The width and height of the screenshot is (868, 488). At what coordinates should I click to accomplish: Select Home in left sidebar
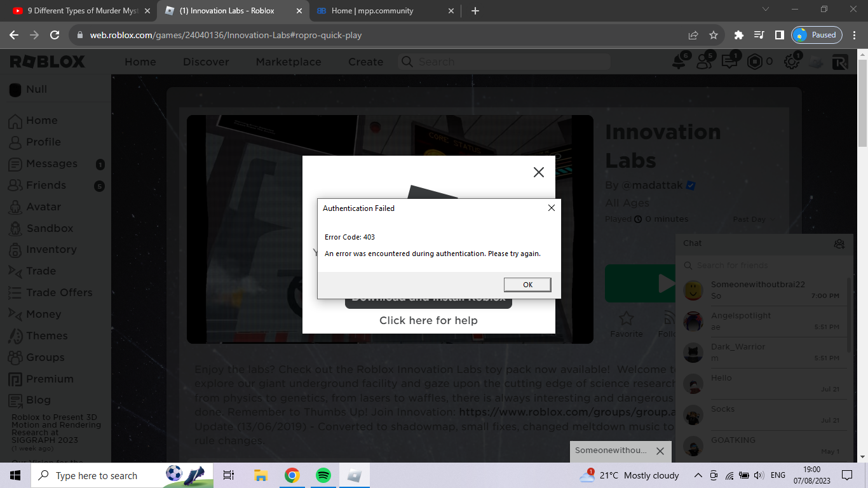(x=42, y=120)
